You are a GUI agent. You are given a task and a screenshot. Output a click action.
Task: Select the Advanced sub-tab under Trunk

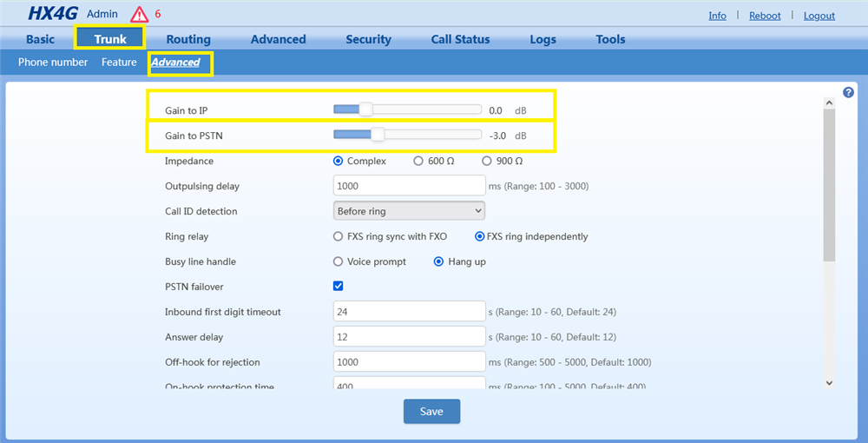(175, 63)
